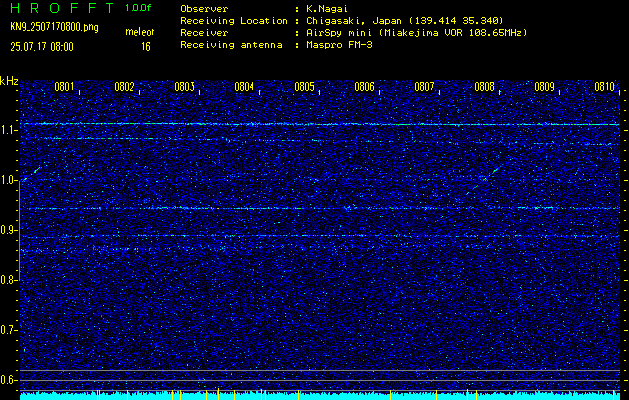
Task: Click the HROFFT program title
Action: tap(62, 8)
